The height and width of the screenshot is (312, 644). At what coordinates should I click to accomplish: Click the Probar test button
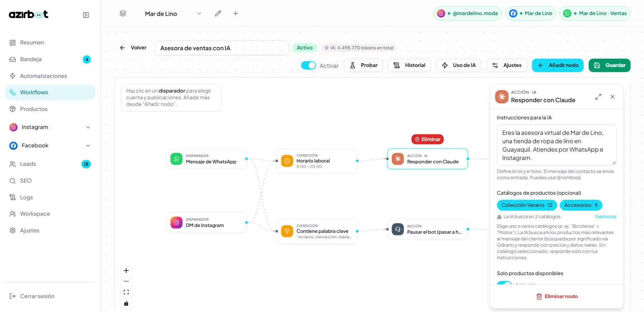tap(364, 65)
